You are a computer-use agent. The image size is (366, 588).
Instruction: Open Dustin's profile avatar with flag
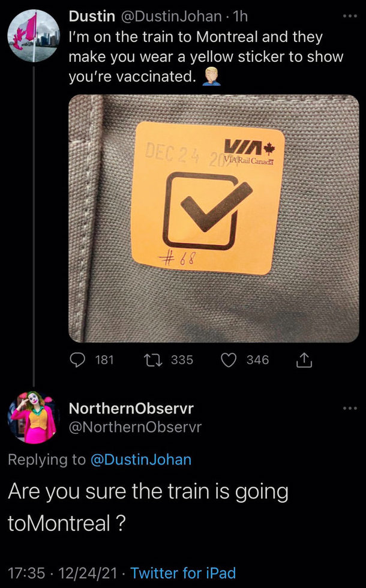34,35
